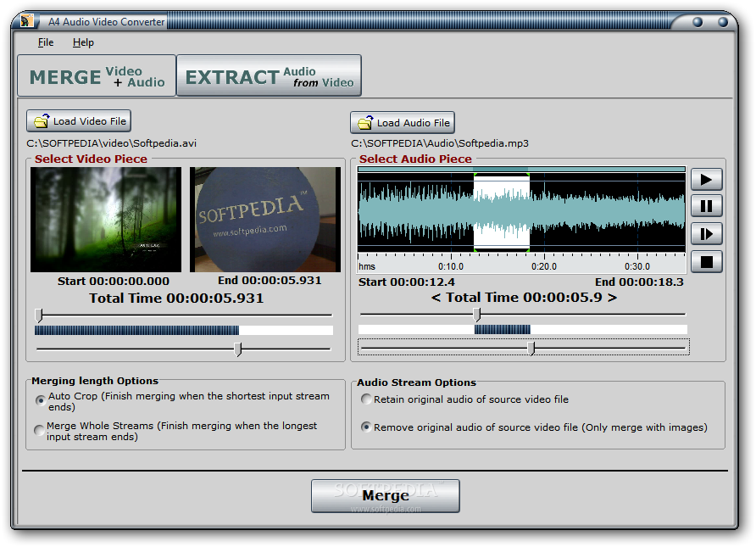Click the left arrow beside audio Total Time
The height and width of the screenshot is (547, 756).
coord(436,298)
